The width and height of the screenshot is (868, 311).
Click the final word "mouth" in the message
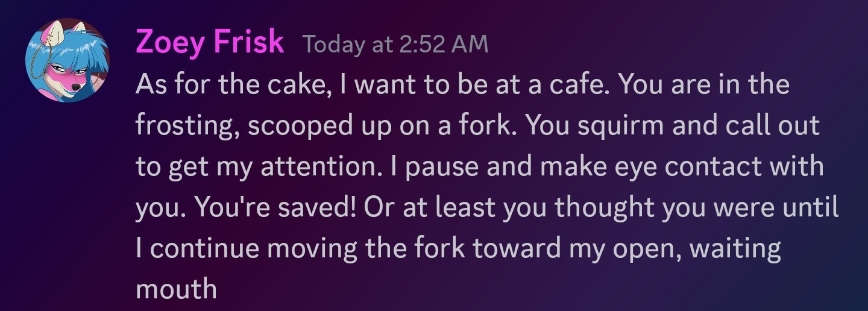click(176, 290)
